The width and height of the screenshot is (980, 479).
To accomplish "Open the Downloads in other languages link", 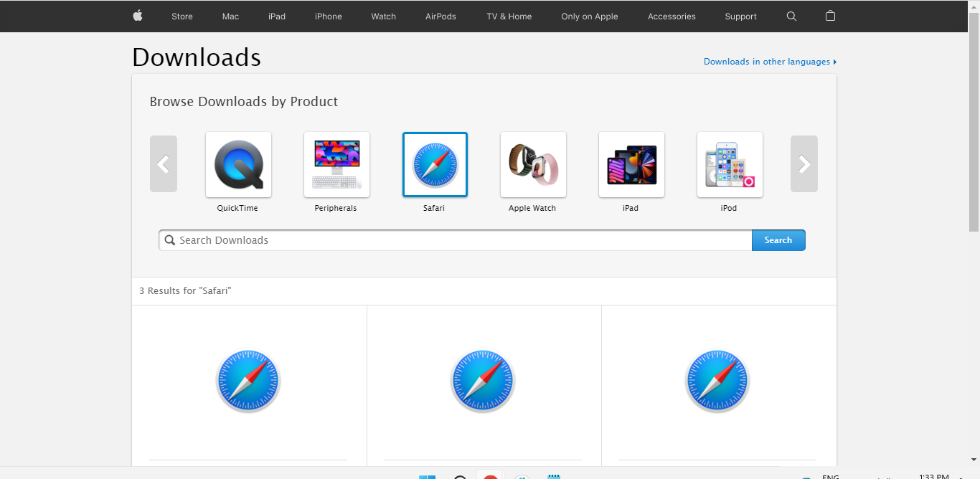I will 770,62.
